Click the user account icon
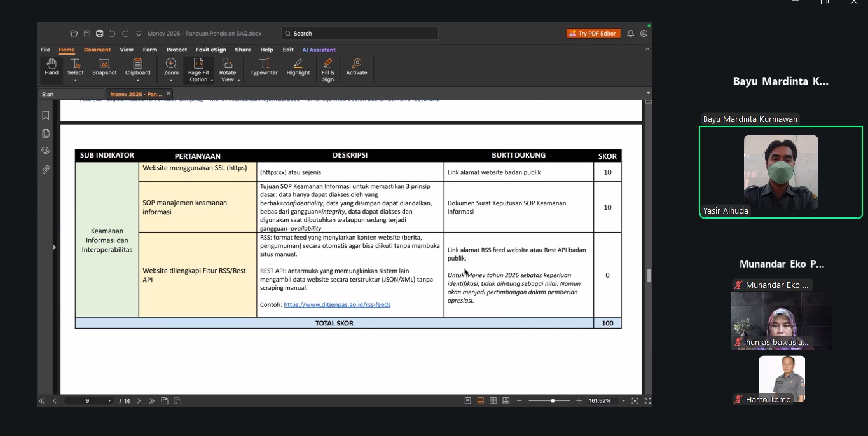 644,34
